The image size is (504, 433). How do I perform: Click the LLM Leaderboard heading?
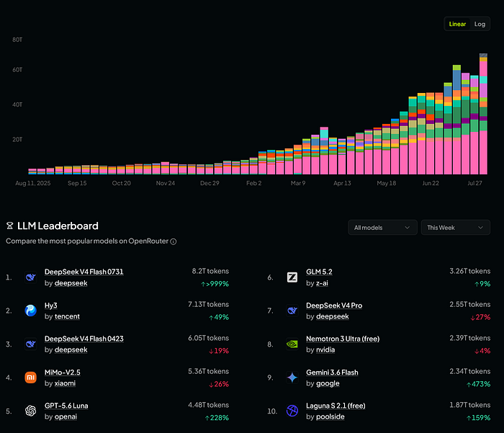point(58,226)
